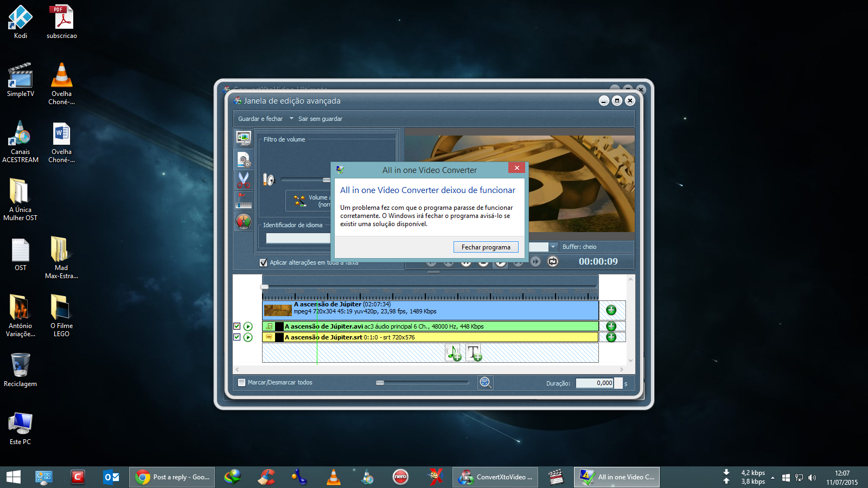Open Este PC desktop icon
Image resolution: width=868 pixels, height=488 pixels.
pos(21,428)
